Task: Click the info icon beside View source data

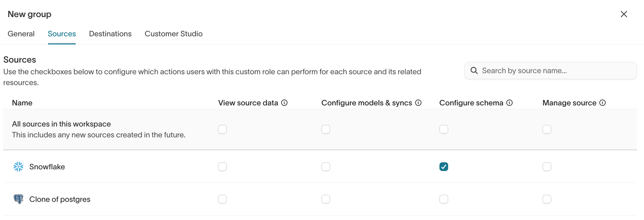Action: pyautogui.click(x=284, y=103)
